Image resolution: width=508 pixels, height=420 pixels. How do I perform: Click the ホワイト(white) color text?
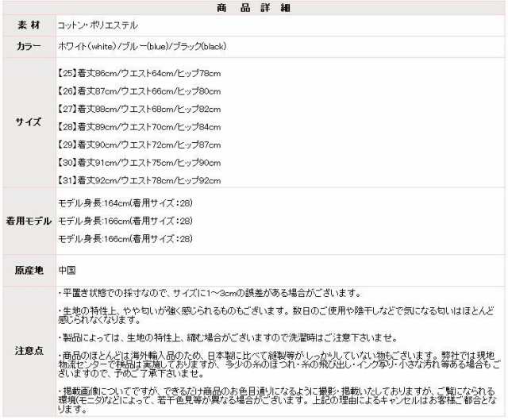click(87, 47)
